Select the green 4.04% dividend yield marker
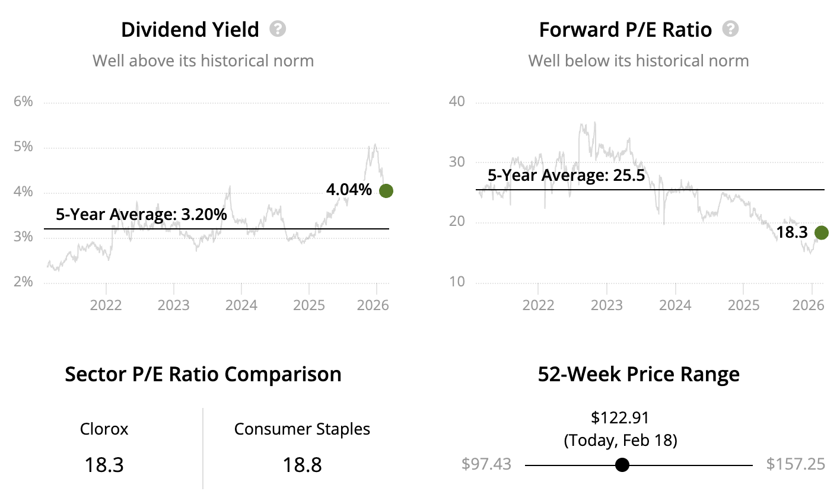Screen dimensions: 840x504 tap(386, 191)
